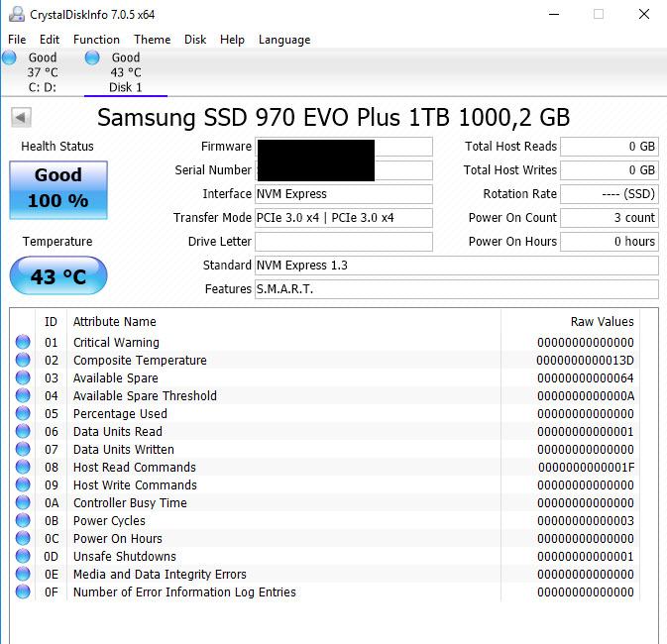Click the Rotation Rate value field
Viewport: 667px width, 644px height.
click(610, 194)
